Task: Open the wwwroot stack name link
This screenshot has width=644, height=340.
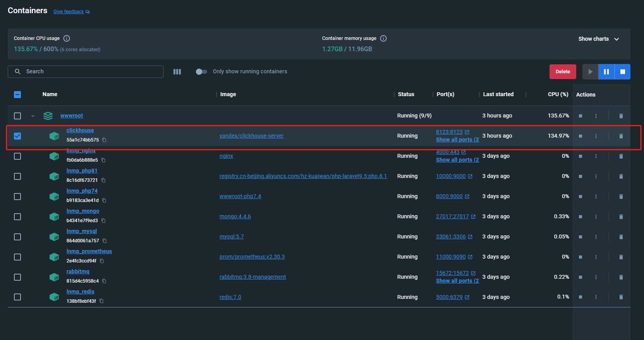Action: 72,116
